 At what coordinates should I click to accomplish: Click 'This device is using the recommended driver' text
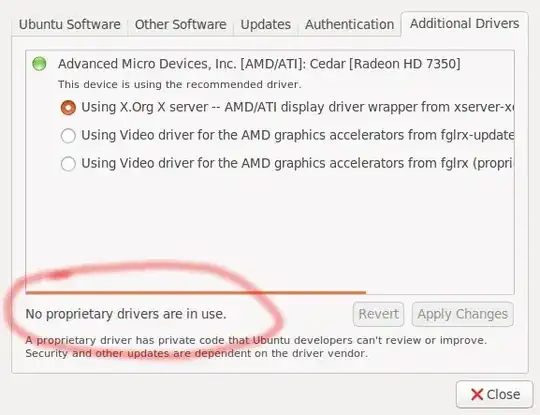click(179, 84)
